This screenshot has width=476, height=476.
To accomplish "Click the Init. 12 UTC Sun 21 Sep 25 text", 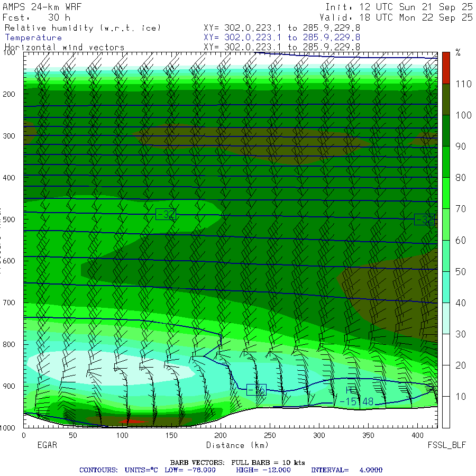I will (399, 7).
